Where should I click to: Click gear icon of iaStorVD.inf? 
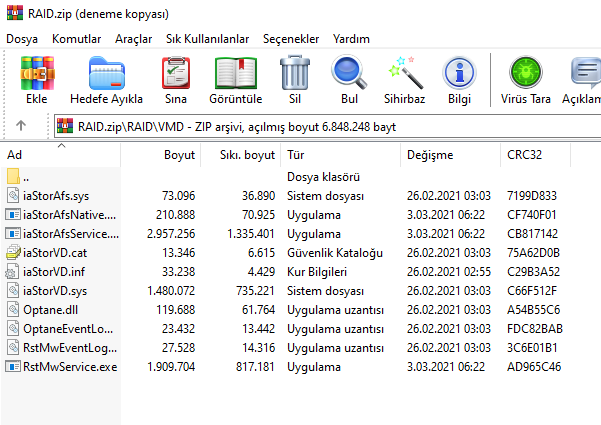tap(12, 271)
